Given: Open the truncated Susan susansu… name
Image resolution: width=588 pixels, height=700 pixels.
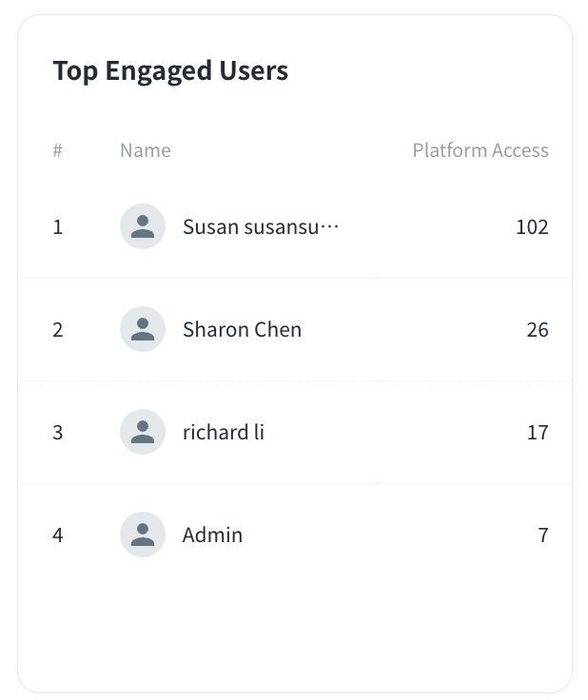Looking at the screenshot, I should (x=261, y=226).
